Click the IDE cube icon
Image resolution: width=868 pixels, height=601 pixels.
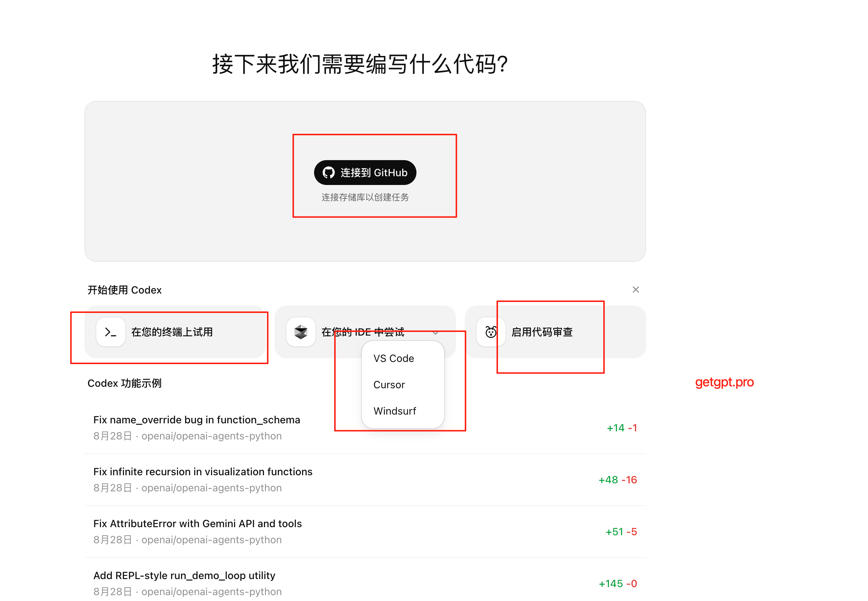[x=301, y=332]
